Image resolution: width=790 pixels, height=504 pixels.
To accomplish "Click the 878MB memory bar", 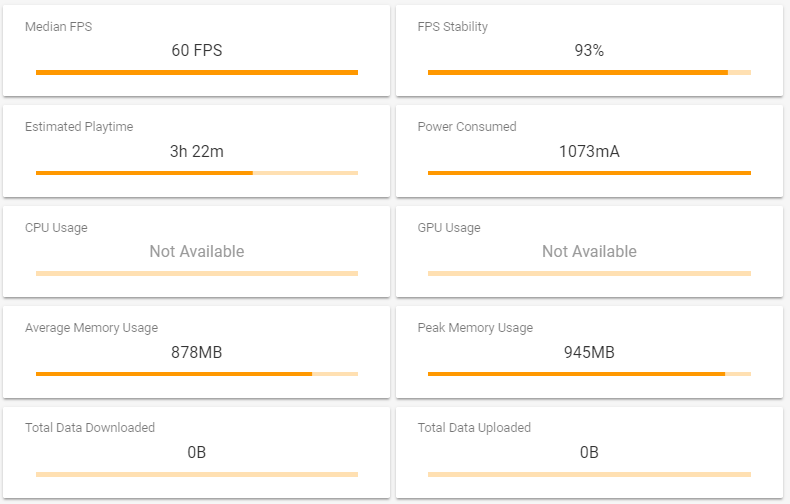I will [x=196, y=374].
